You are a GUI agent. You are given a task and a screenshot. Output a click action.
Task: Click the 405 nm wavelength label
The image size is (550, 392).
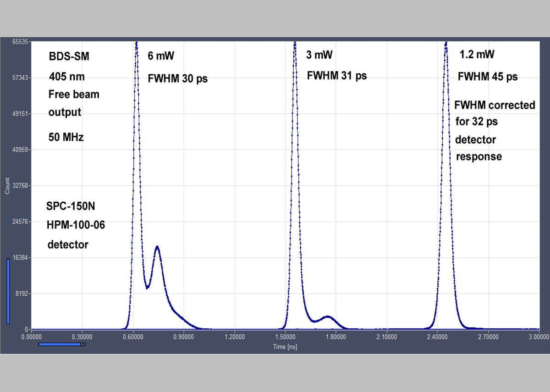(x=66, y=77)
